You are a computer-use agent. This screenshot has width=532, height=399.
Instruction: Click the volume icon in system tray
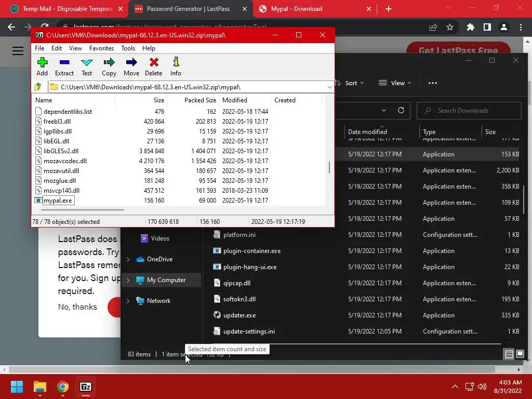point(482,387)
